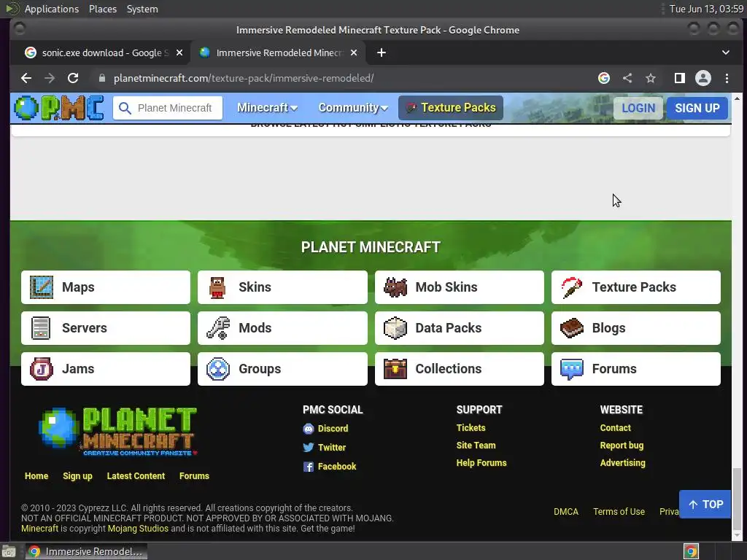Click the TOP scroll-up button
This screenshot has height=560, width=747.
pos(705,505)
